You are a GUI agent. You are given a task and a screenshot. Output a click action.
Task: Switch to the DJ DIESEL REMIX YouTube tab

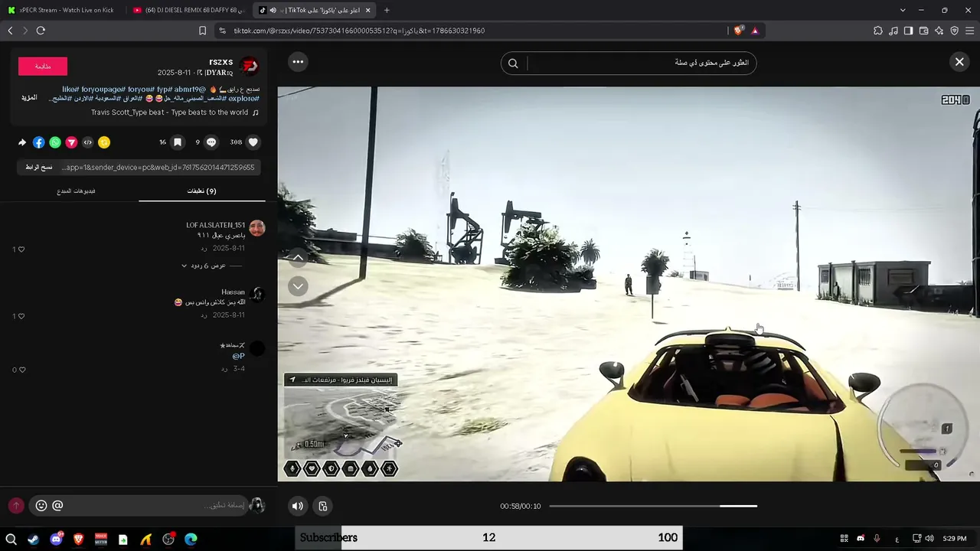click(189, 10)
